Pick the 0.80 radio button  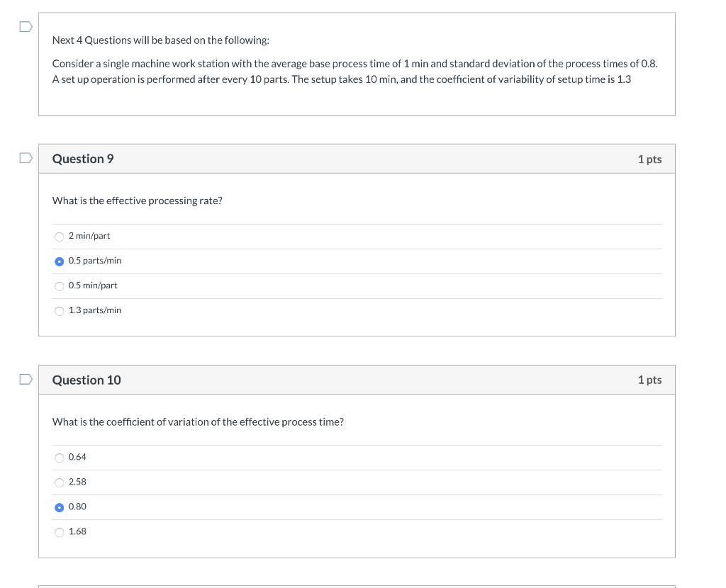tap(60, 507)
